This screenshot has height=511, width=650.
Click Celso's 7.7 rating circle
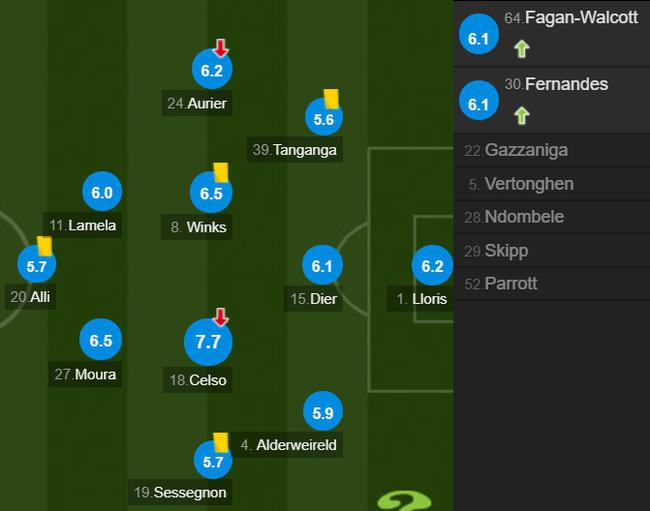point(208,342)
